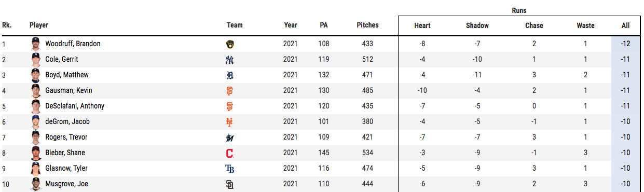Image resolution: width=644 pixels, height=192 pixels.
Task: Click the Brewers logo in Woodruff's row
Action: 230,44
